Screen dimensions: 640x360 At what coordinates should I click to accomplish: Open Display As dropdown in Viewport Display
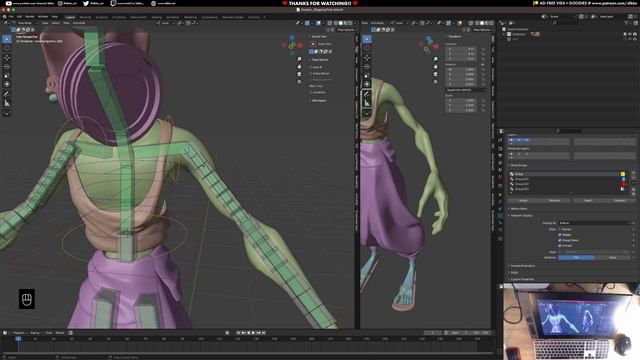(595, 223)
